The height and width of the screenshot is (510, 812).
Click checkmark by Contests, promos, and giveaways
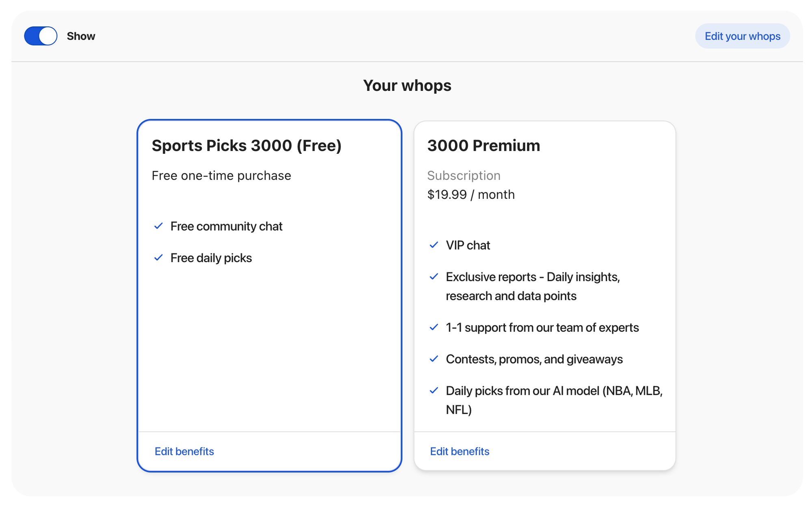(x=434, y=359)
